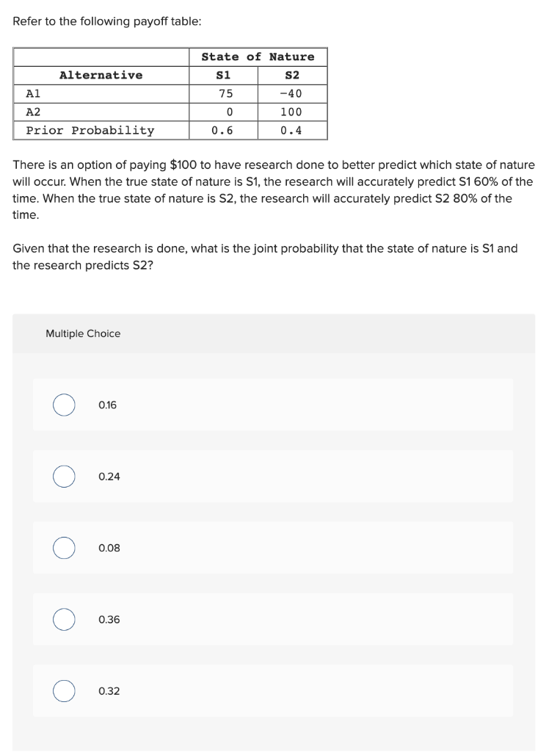The width and height of the screenshot is (560, 752).
Task: Select the radio button for 0.32
Action: tap(63, 690)
